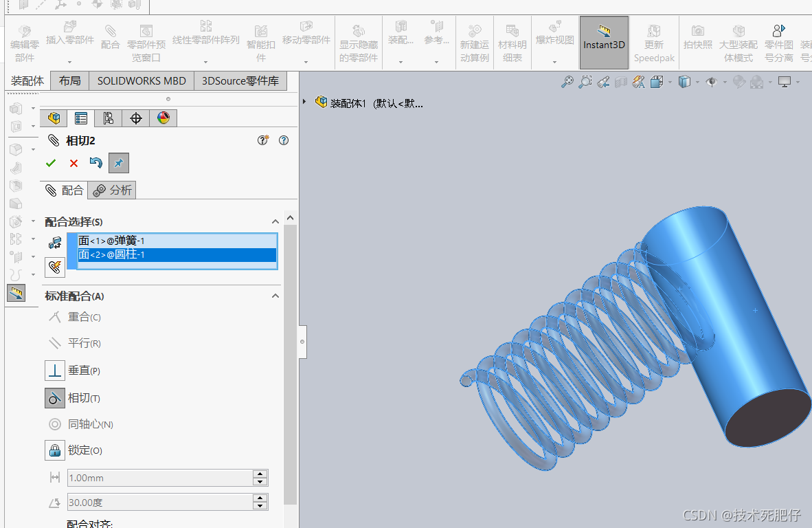Click the 1.00mm distance field

tap(160, 478)
